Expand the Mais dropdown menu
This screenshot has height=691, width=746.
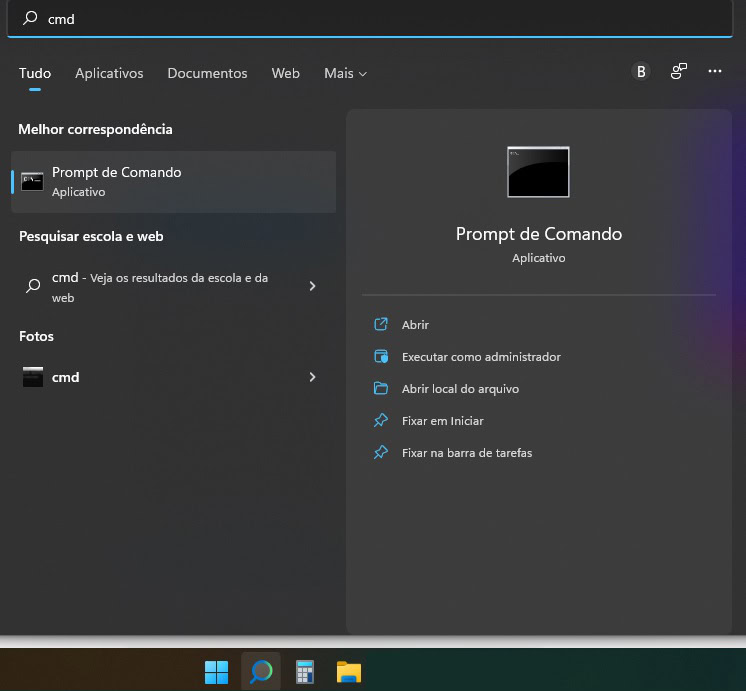tap(345, 73)
